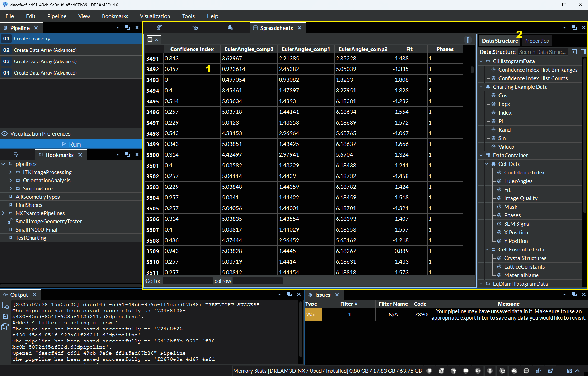Expand the ITKImageProcessing bookmark folder

click(x=10, y=172)
